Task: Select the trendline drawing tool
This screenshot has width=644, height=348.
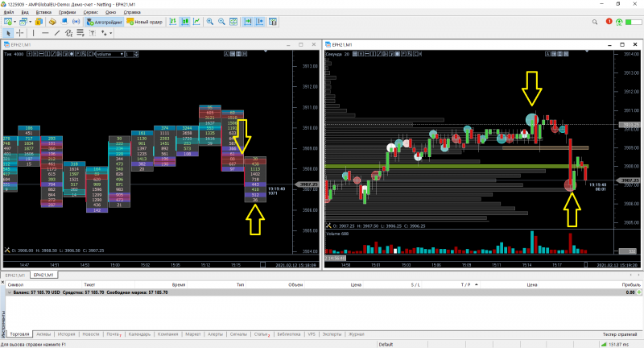Action: tap(57, 33)
